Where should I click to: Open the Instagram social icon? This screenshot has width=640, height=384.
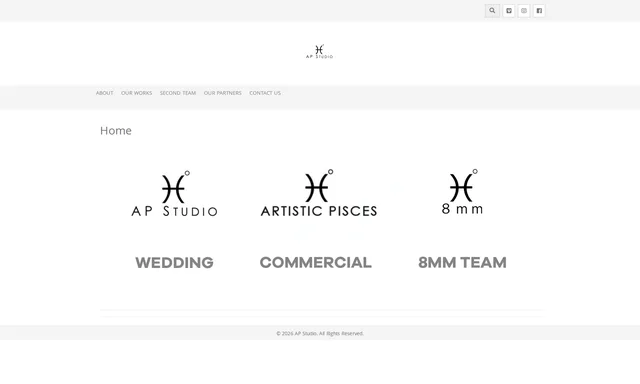pos(524,11)
